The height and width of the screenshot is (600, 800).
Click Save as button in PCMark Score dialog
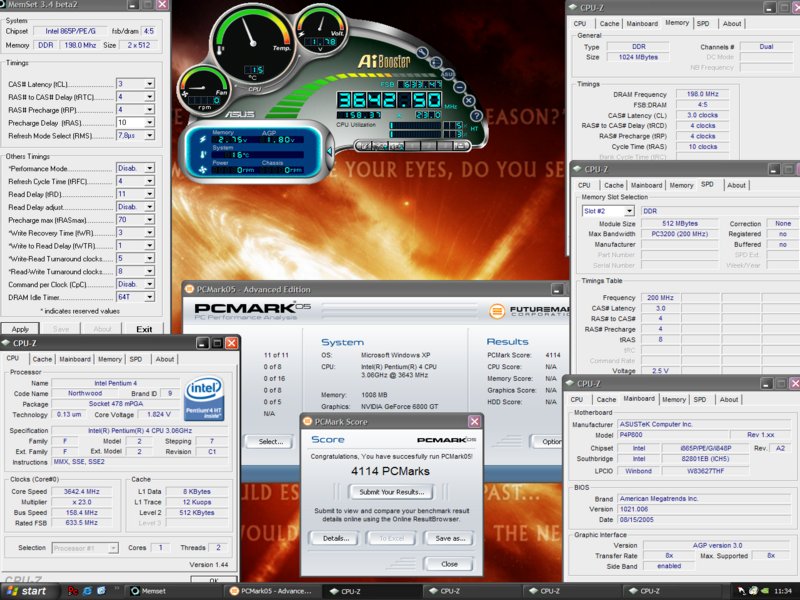pos(450,538)
